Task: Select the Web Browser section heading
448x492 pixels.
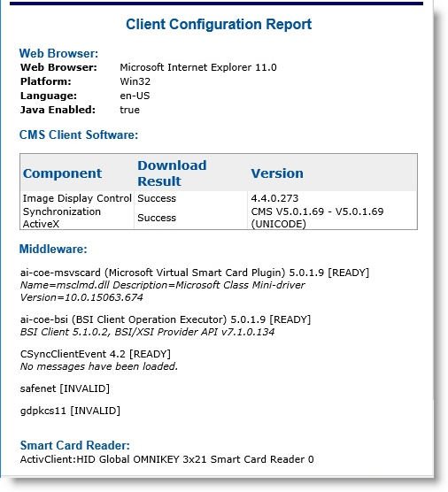Action: pos(58,53)
